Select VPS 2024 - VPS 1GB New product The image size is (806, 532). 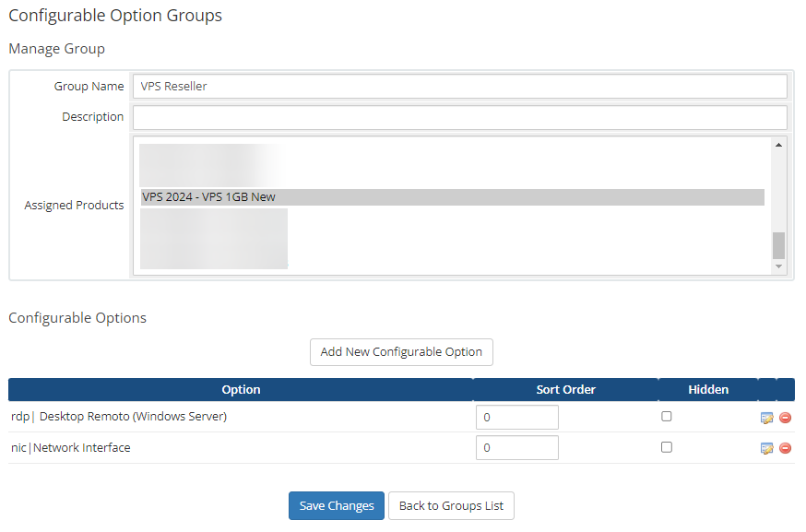click(453, 197)
